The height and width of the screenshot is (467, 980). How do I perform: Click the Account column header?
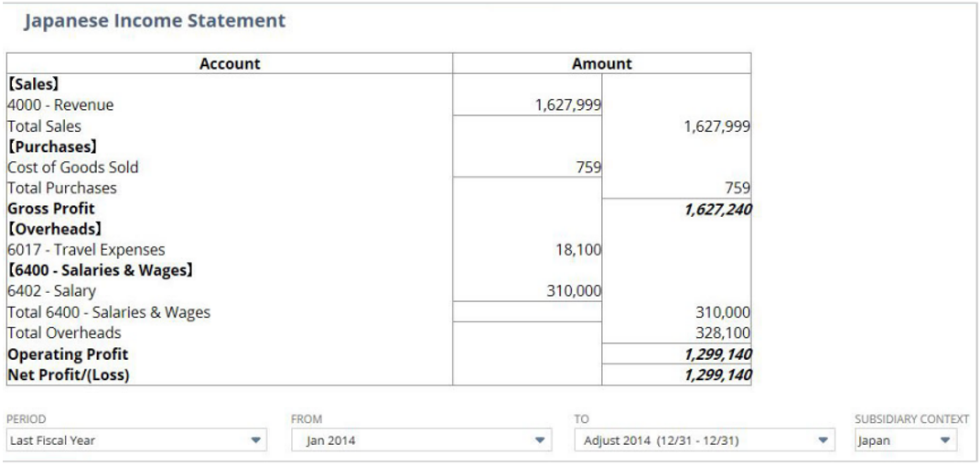pos(230,64)
